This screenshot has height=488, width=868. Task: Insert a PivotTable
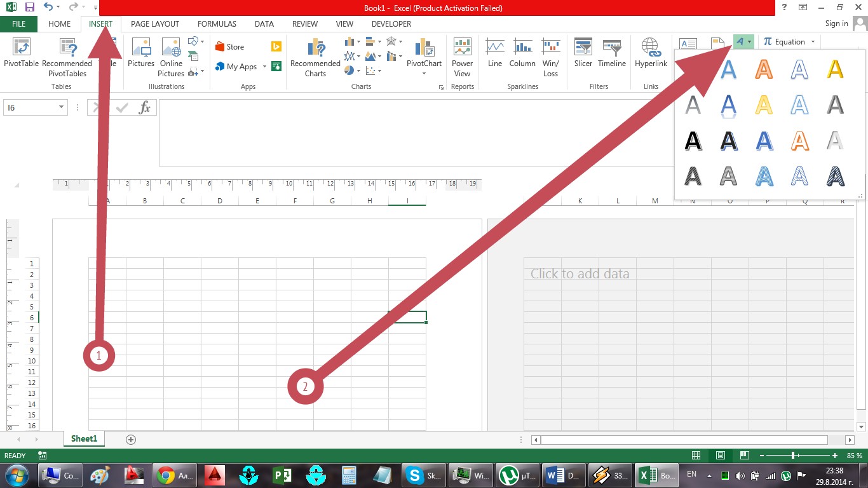point(21,53)
